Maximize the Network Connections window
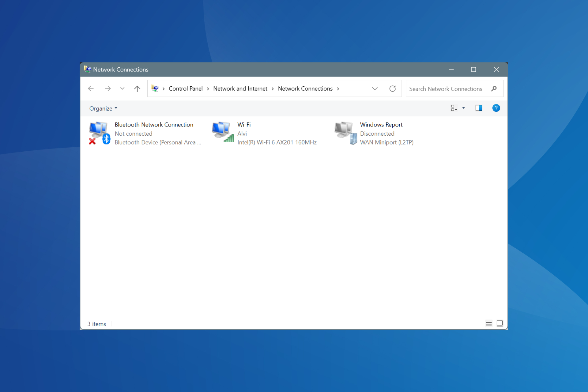Screen dimensions: 588x392 [x=473, y=70]
